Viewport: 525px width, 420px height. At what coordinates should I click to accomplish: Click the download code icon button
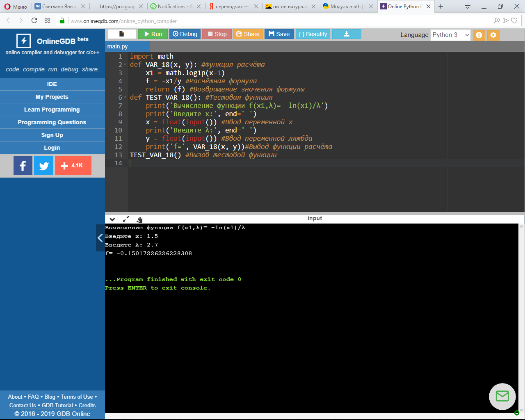(347, 34)
